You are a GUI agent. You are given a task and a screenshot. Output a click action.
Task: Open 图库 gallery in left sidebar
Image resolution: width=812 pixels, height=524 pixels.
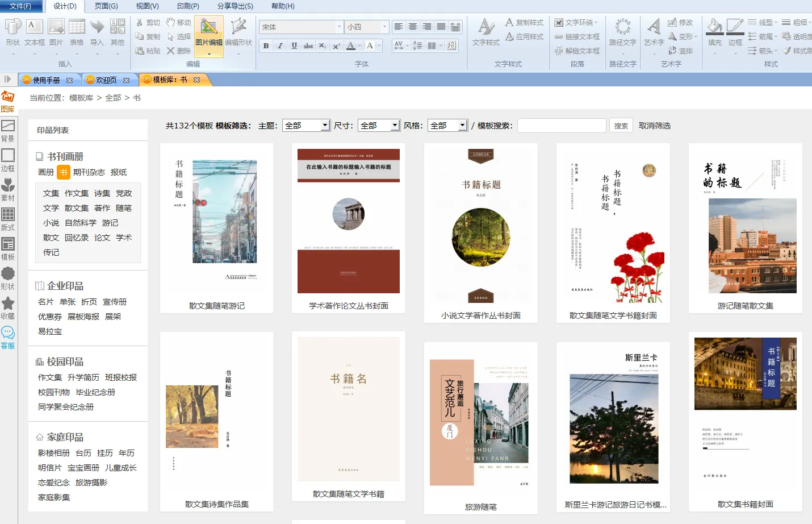[8, 102]
